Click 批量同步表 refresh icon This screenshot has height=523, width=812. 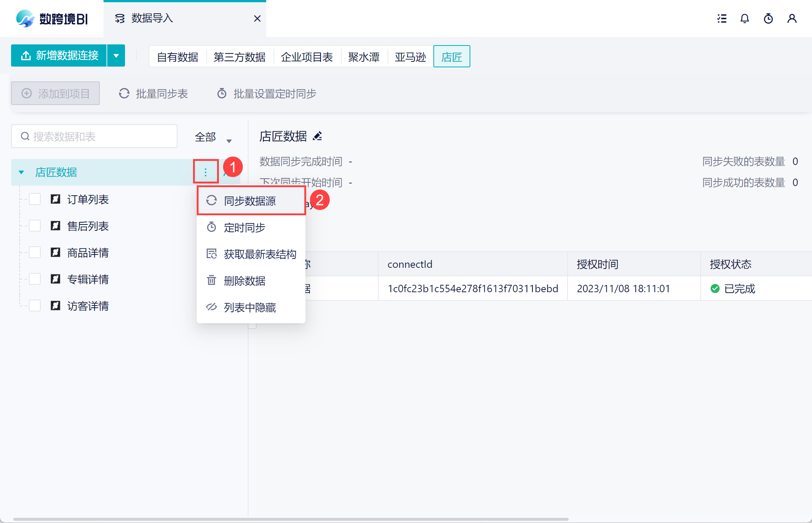[x=124, y=94]
